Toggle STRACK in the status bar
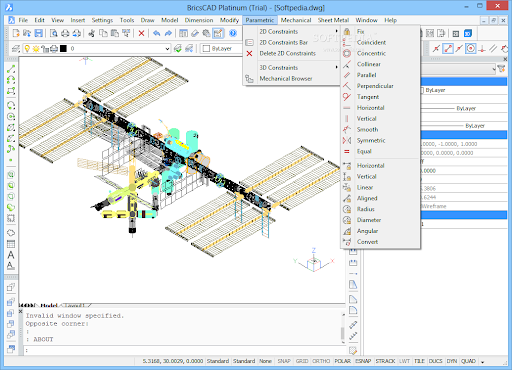The width and height of the screenshot is (512, 370). pos(385,361)
